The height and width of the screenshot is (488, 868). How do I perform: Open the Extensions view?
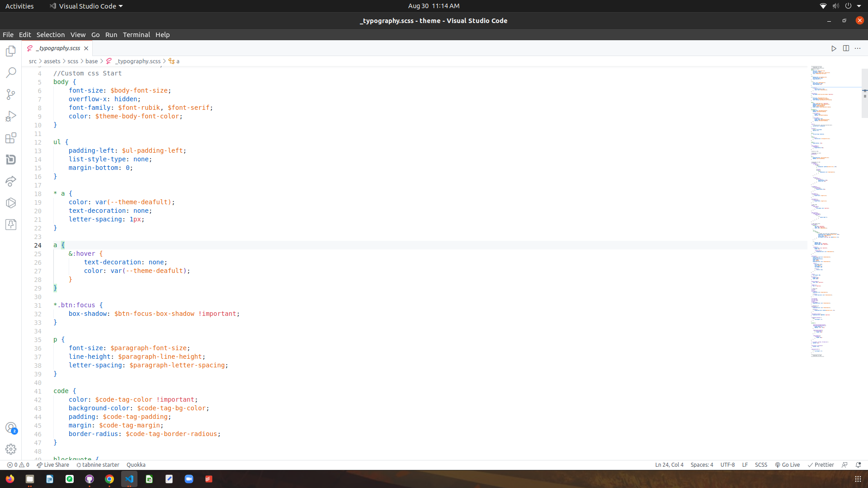(11, 138)
